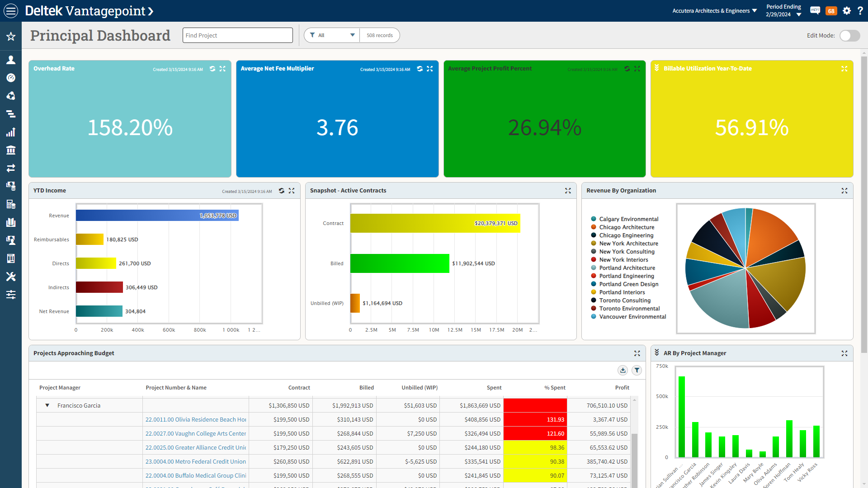Download Projects Approaching Budget grid data
The width and height of the screenshot is (868, 488).
pos(623,371)
